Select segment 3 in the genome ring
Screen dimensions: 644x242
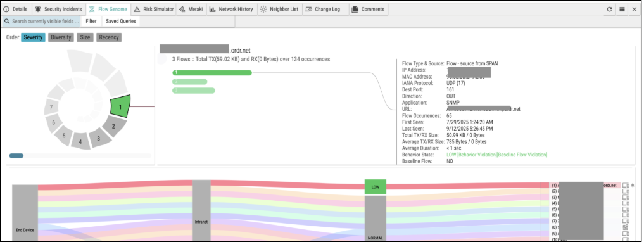[x=99, y=139]
